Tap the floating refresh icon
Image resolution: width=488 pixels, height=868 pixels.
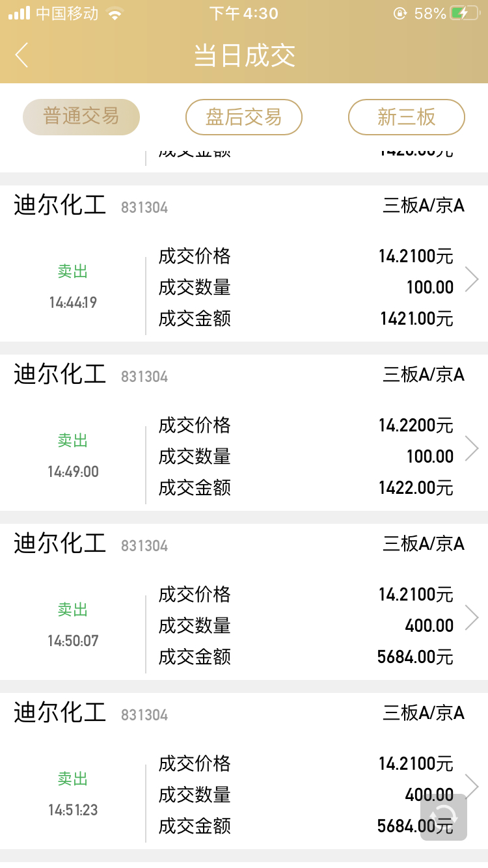click(x=444, y=817)
